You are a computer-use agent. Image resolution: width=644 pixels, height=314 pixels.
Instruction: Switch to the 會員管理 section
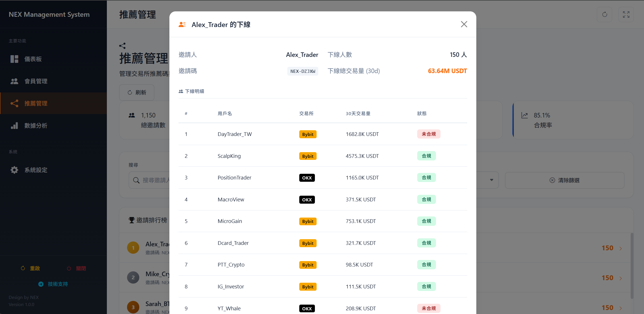[x=36, y=81]
